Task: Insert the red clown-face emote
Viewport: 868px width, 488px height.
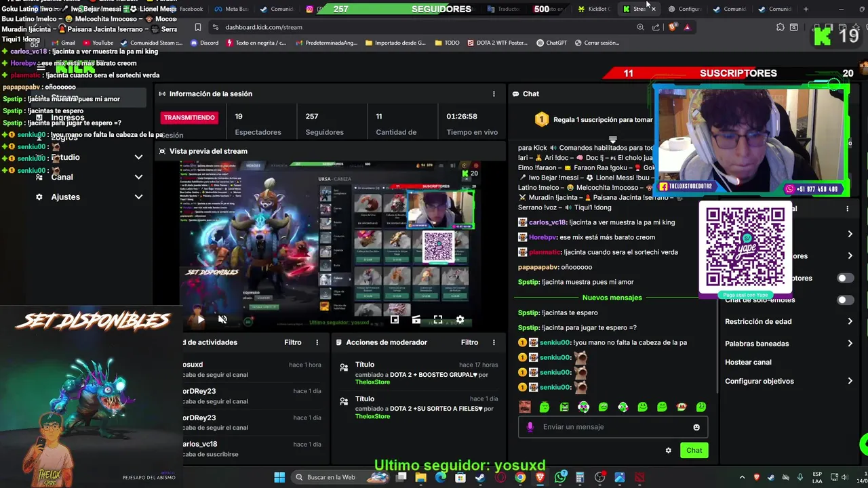Action: pos(682,407)
